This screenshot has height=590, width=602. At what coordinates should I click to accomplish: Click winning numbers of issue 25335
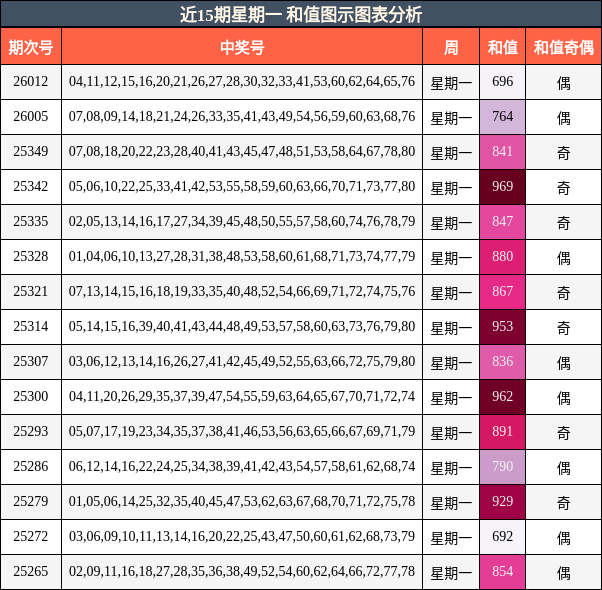point(242,221)
